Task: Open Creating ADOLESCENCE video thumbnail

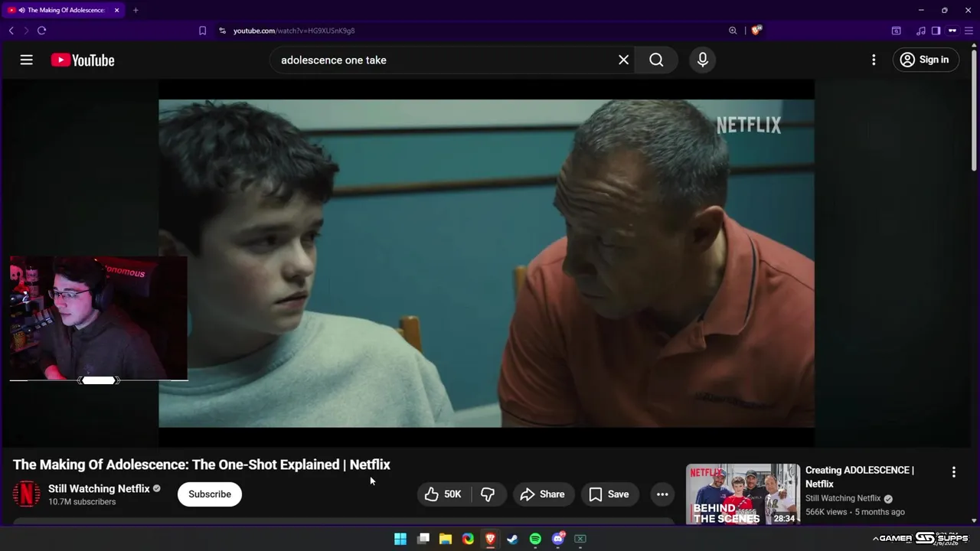Action: tap(743, 494)
